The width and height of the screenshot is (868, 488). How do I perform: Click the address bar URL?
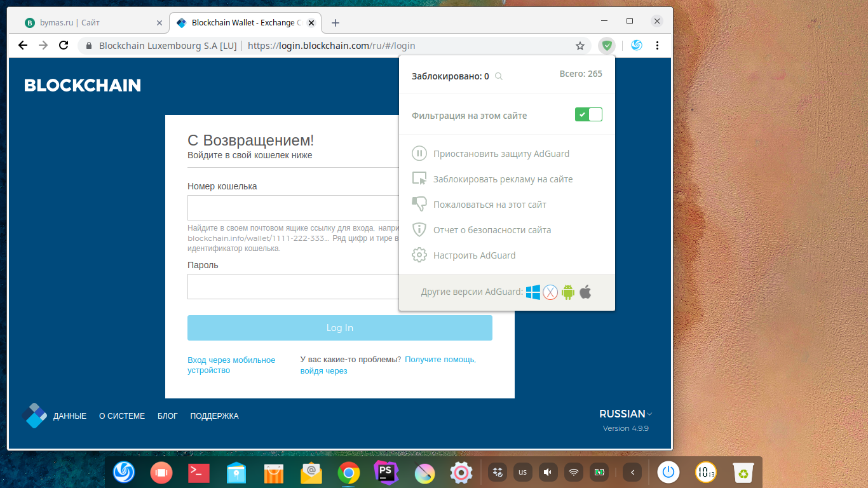click(331, 46)
